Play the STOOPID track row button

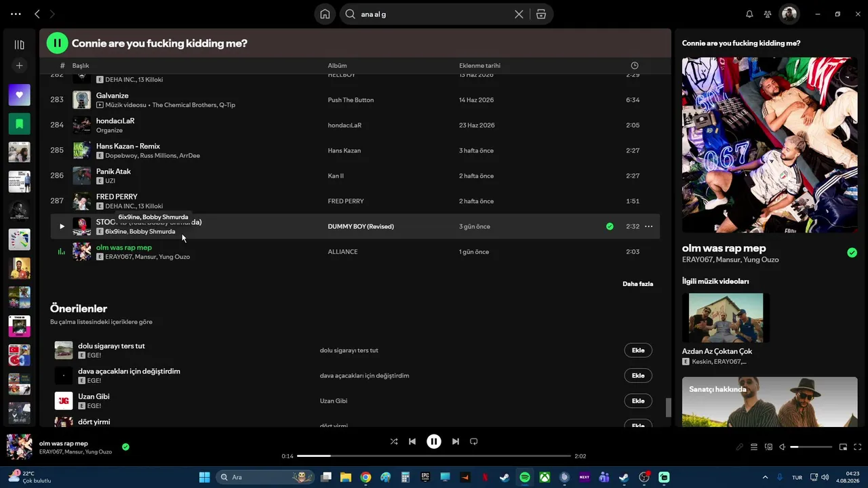(62, 226)
